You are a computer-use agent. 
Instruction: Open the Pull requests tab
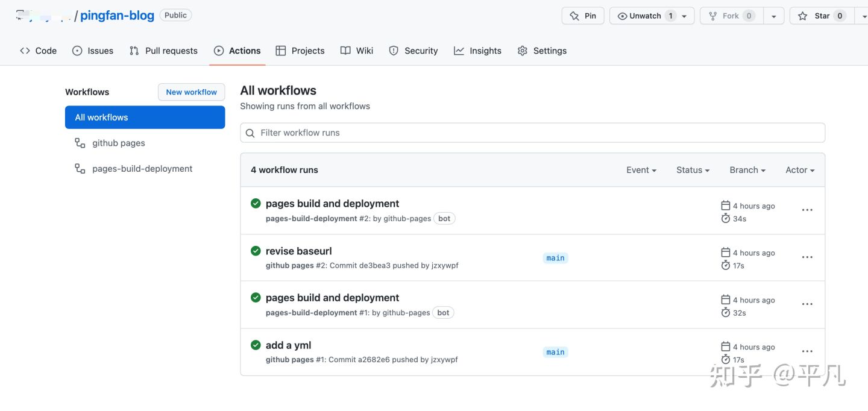click(x=163, y=51)
